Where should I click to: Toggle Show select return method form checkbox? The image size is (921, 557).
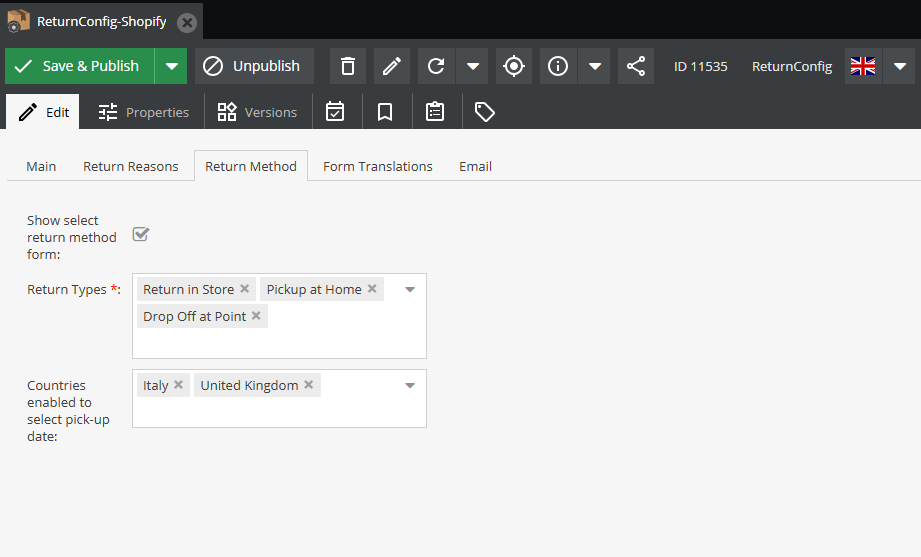click(x=141, y=234)
